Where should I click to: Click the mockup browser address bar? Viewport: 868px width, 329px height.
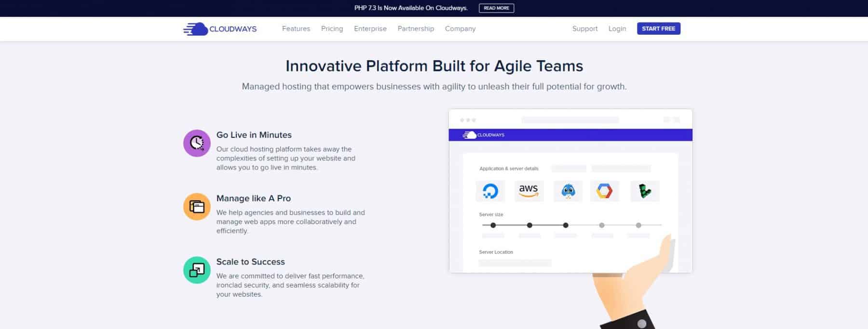click(570, 120)
